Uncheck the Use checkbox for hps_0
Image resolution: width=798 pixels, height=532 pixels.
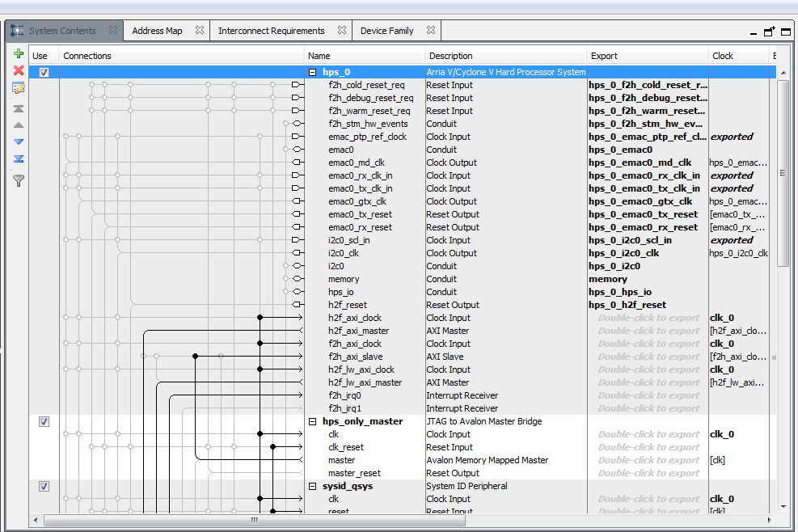44,72
